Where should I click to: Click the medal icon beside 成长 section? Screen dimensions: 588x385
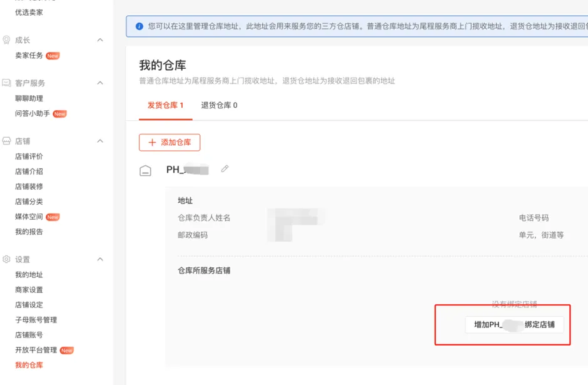(6, 39)
